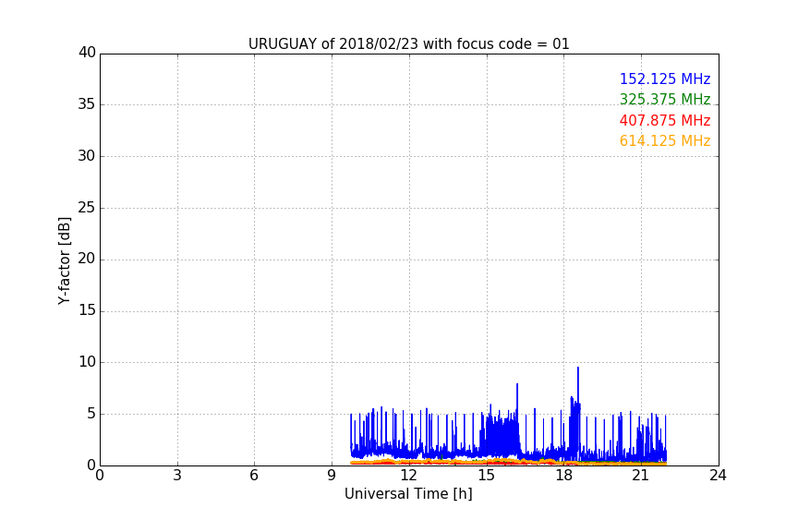Click the y-axis tick value 15

coord(87,310)
